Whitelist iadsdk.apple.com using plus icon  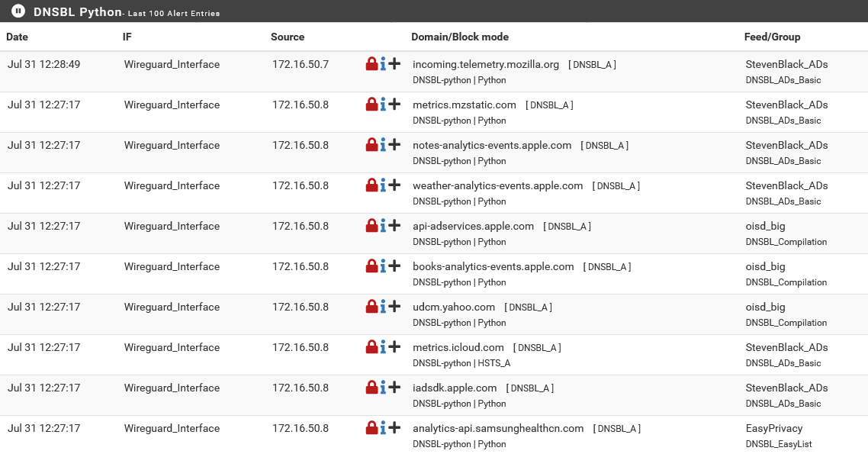[x=394, y=387]
